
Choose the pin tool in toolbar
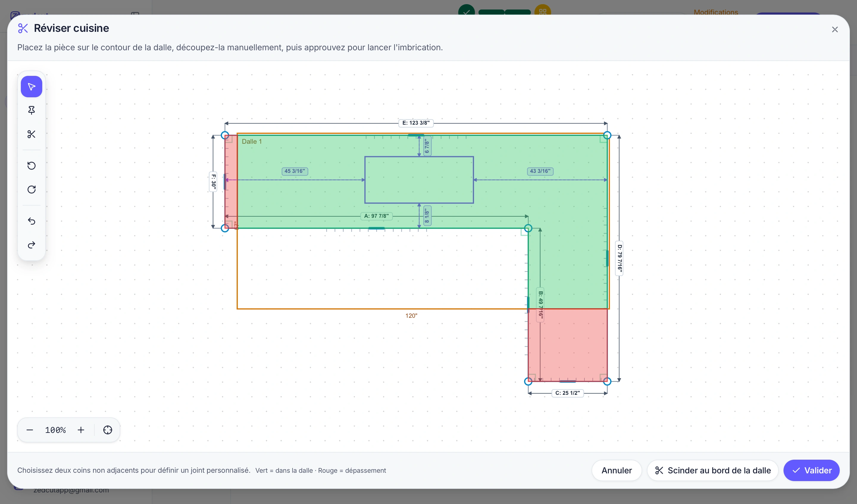click(x=31, y=110)
